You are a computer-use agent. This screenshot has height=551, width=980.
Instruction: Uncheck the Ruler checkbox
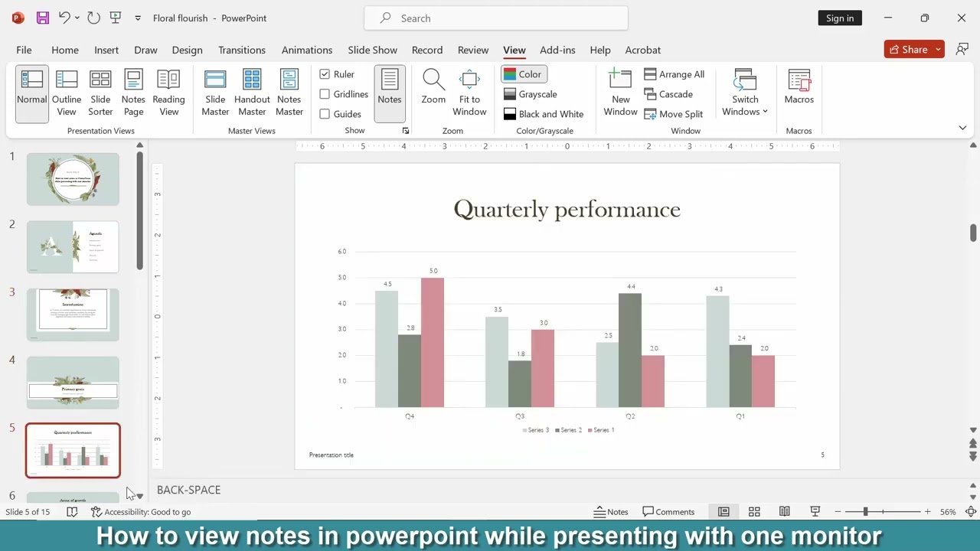pos(325,74)
